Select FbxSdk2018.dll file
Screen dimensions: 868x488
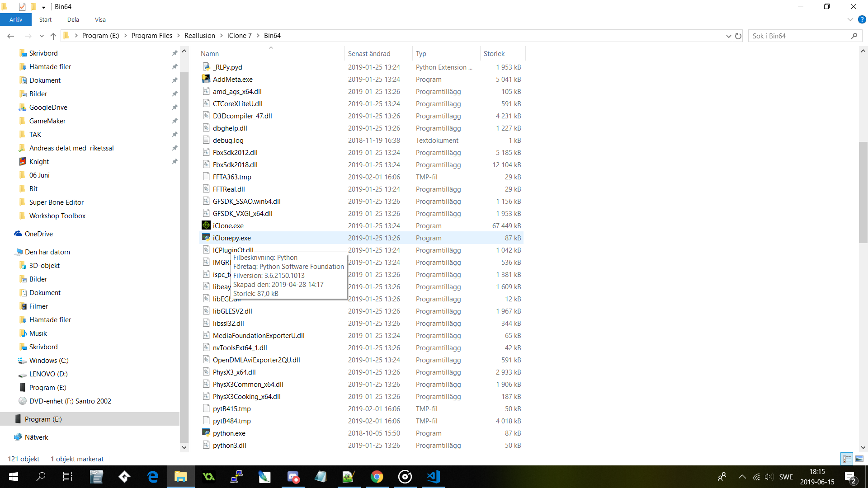(x=235, y=164)
